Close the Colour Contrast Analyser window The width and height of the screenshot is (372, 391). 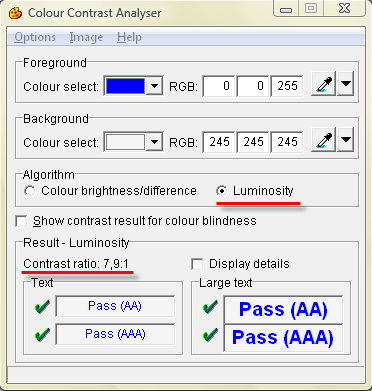tap(344, 9)
